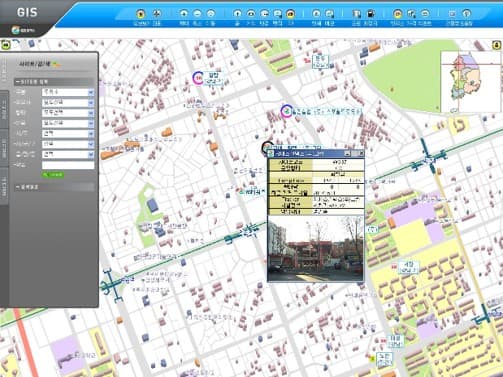Click the purple ring marker with cyan label text
Image resolution: width=503 pixels, height=377 pixels.
(x=286, y=111)
